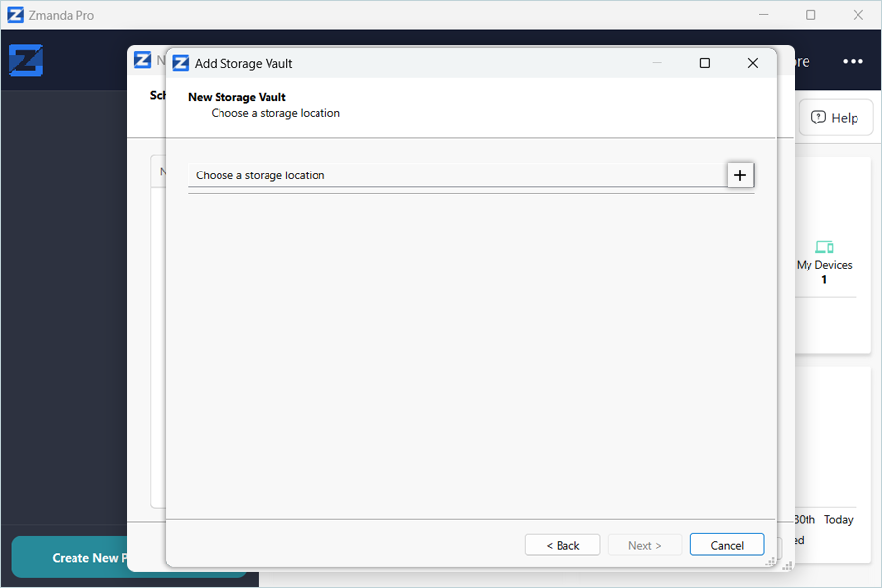
Task: Click the My Devices label
Action: pyautogui.click(x=824, y=265)
